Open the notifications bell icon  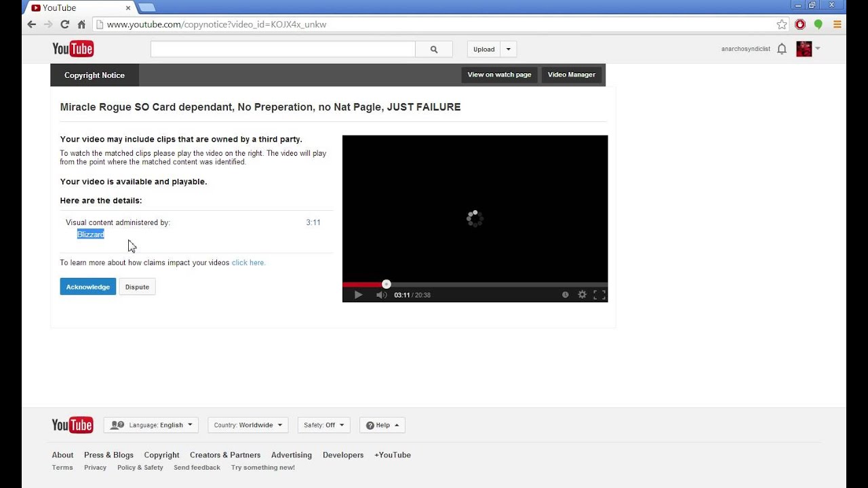pos(782,49)
